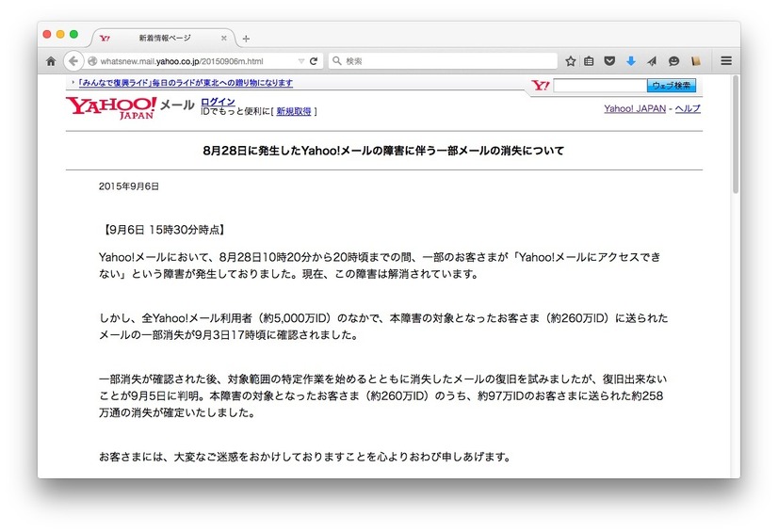Open the Yahoo! JAPAN link
Viewport: 778px width, 532px height.
635,108
